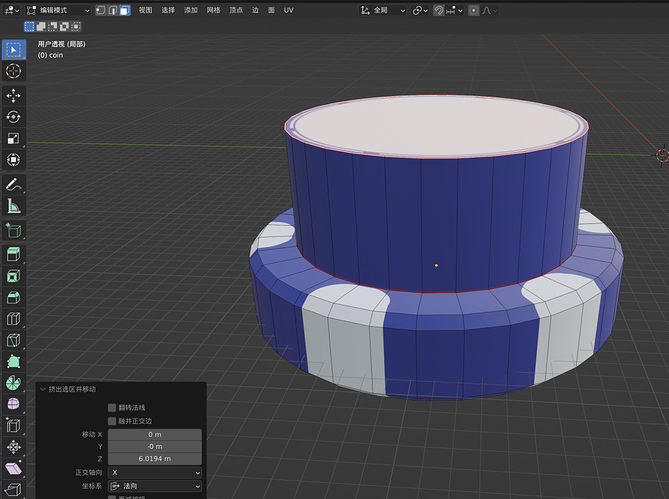Viewport: 669px width, 499px height.
Task: Enable the 翻转法线 checkbox
Action: tap(112, 408)
